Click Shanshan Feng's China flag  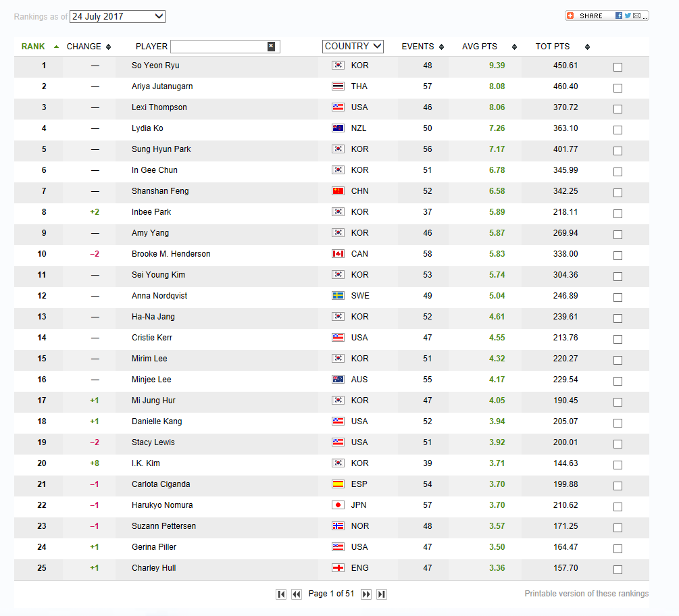click(x=338, y=191)
